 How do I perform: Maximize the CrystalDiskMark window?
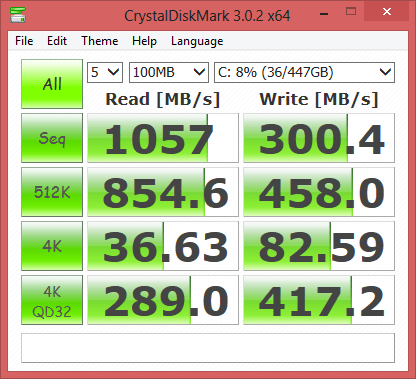tap(351, 12)
